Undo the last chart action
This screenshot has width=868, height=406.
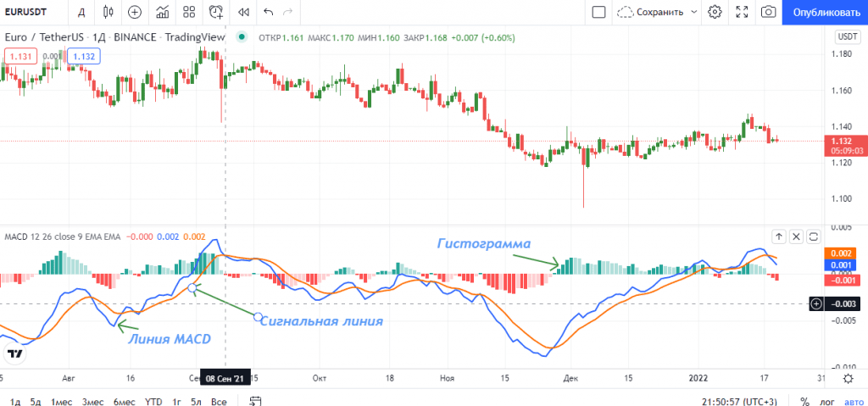point(269,12)
